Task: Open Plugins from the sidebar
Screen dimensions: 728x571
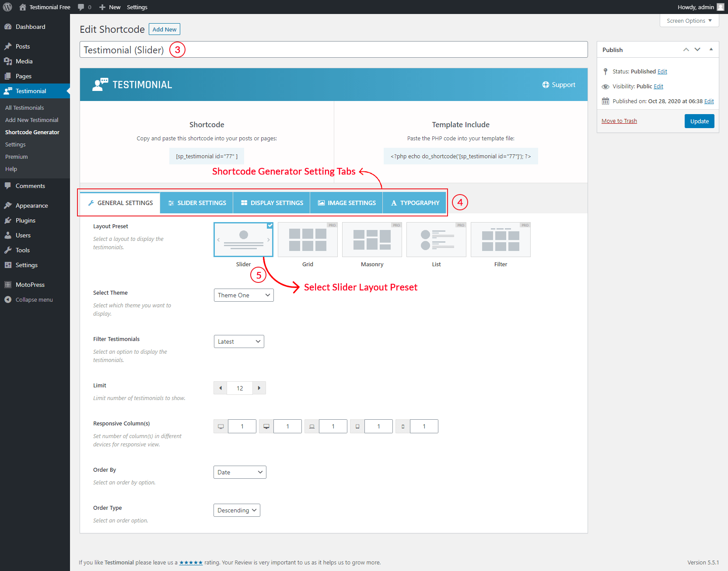Action: (x=25, y=220)
